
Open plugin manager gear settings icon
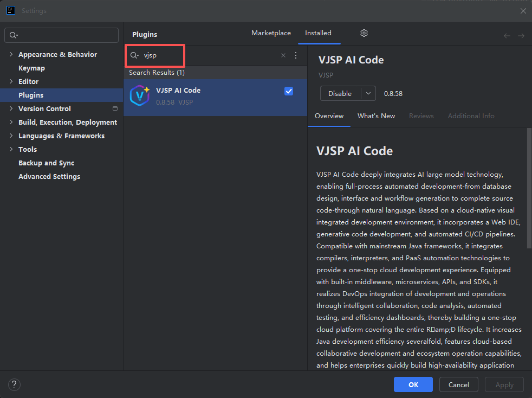(364, 33)
